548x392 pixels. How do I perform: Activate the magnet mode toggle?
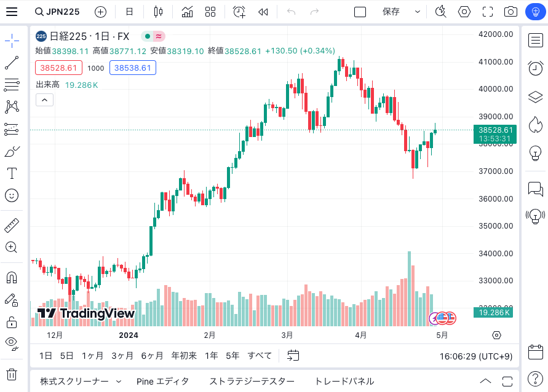coord(12,278)
